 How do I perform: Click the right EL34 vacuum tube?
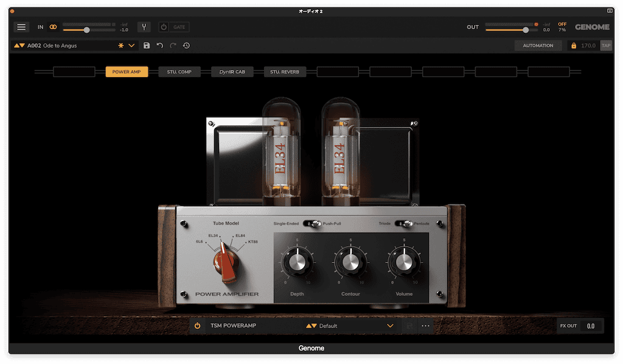pos(339,151)
